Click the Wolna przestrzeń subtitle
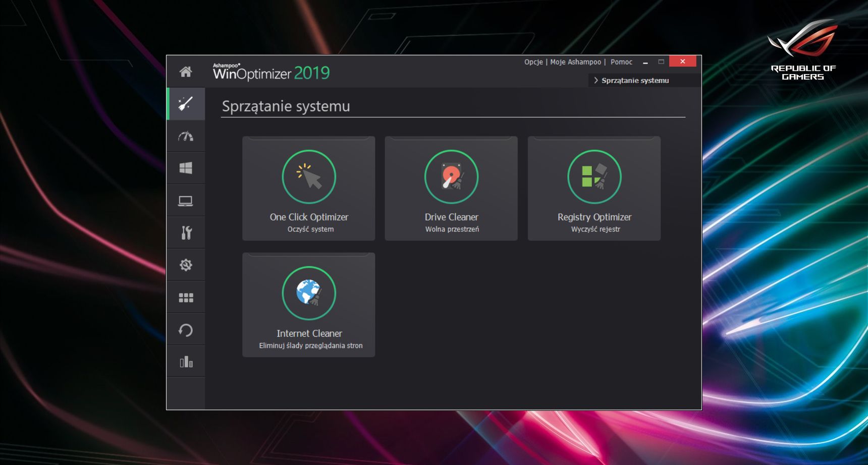Screen dimensions: 868x465 [x=452, y=229]
